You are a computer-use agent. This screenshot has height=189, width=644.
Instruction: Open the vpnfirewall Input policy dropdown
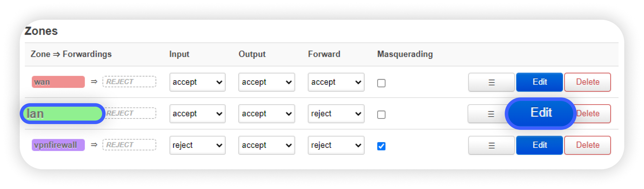(197, 145)
